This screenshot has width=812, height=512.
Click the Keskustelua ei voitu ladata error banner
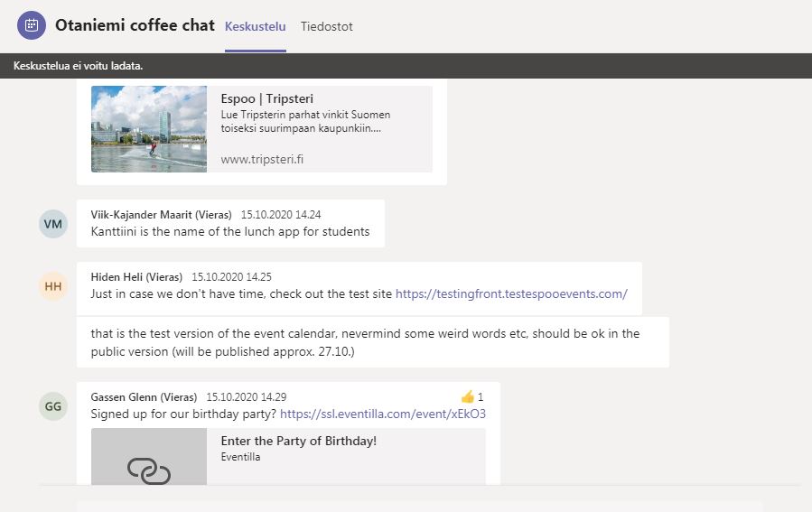(x=79, y=66)
